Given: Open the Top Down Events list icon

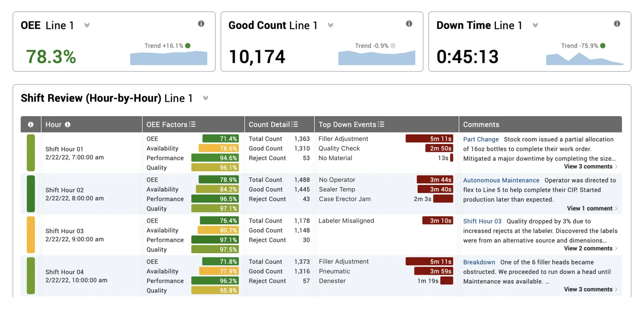Looking at the screenshot, I should point(381,124).
